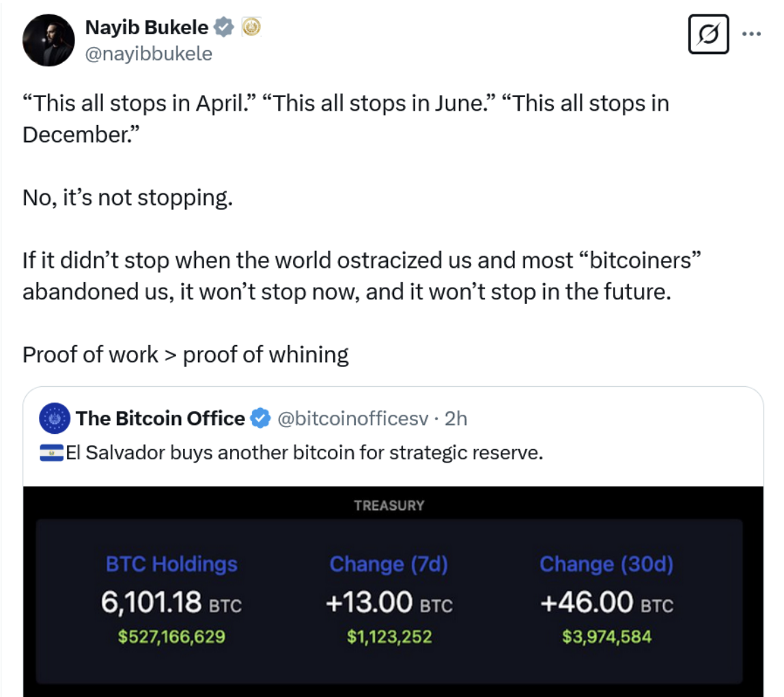
Task: Select the Change (7d) label
Action: tap(389, 564)
